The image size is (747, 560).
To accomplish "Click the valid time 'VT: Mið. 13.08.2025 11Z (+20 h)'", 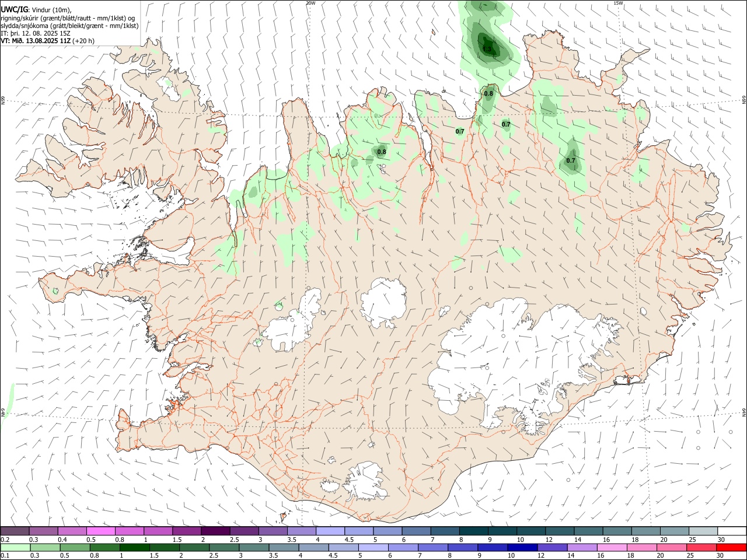I will (48, 41).
